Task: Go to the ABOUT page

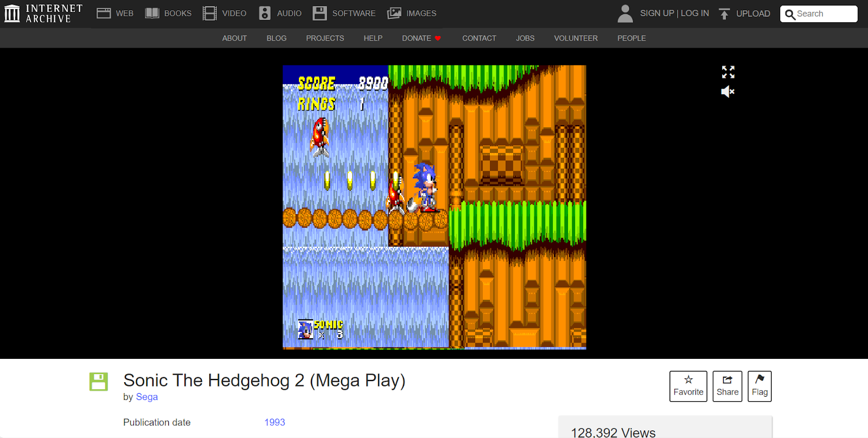Action: point(234,38)
